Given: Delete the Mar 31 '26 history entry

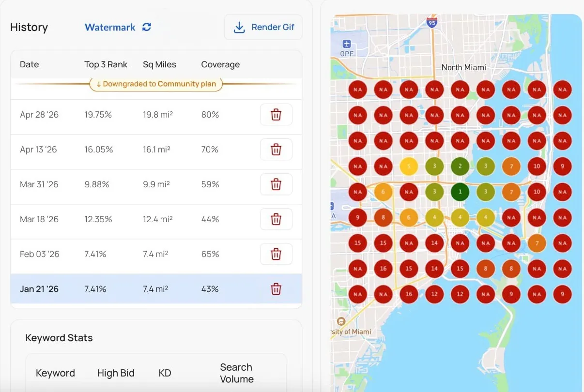Looking at the screenshot, I should (x=276, y=184).
